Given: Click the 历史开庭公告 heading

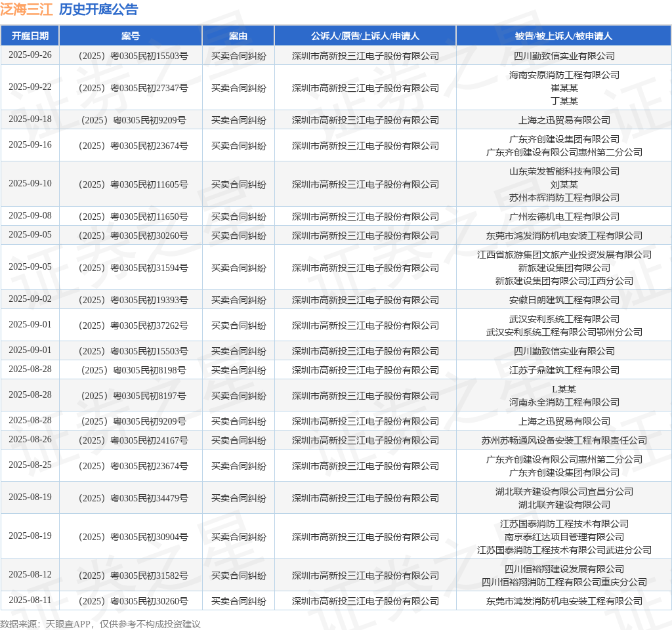Looking at the screenshot, I should click(x=98, y=9).
